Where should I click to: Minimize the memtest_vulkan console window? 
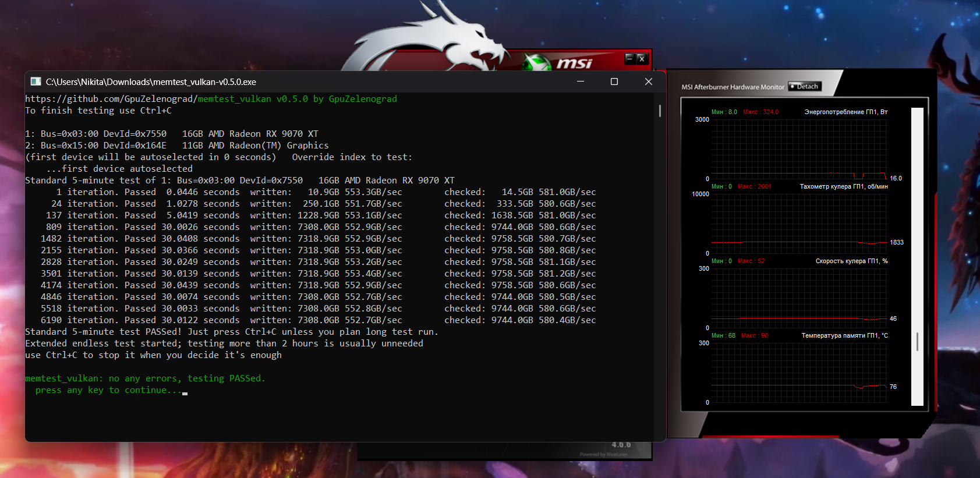(x=581, y=82)
